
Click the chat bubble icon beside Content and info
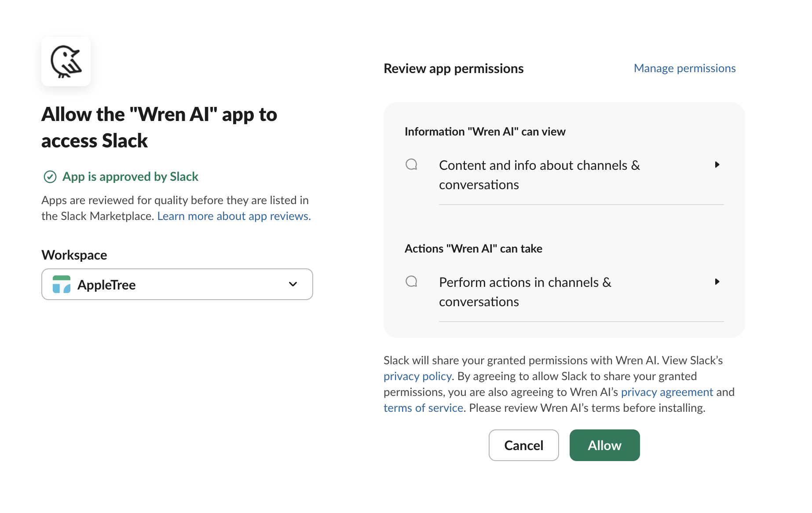coord(411,165)
